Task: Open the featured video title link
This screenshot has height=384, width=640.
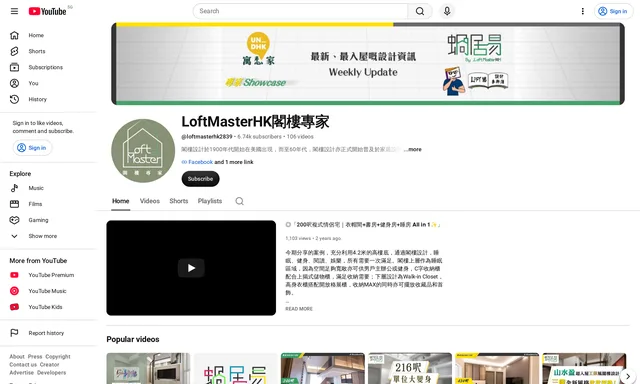Action: point(363,225)
